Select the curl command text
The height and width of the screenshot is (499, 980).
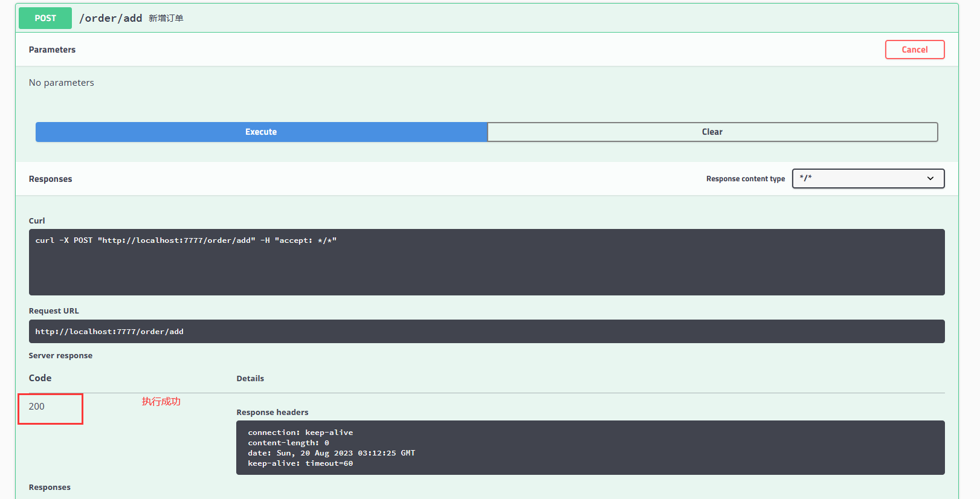pos(185,240)
